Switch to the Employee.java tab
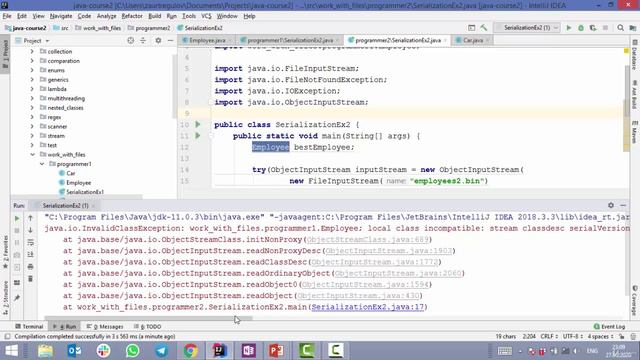The image size is (640, 360). pos(207,40)
